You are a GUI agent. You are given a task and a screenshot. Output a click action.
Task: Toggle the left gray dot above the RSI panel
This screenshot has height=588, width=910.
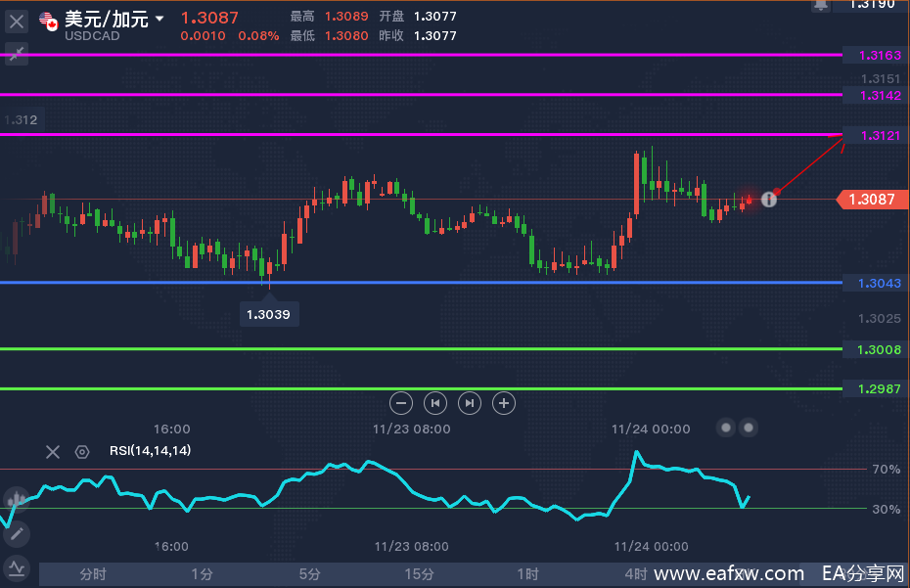coord(726,428)
